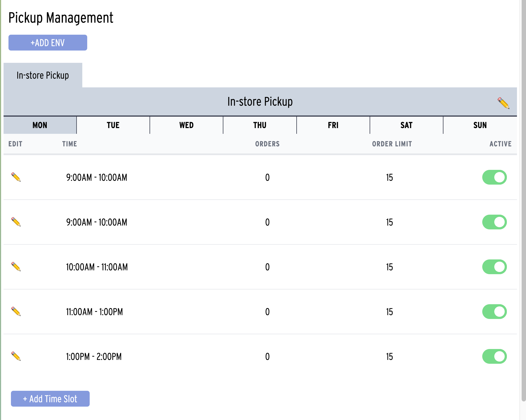Select the In-store Pickup environment tab
The width and height of the screenshot is (526, 420).
click(x=43, y=75)
